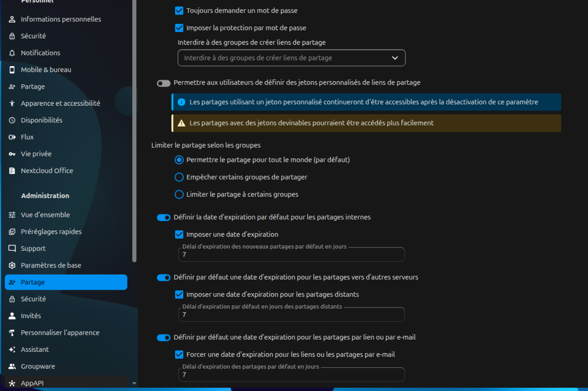The width and height of the screenshot is (588, 391).
Task: Click the accessibility icon for Apparence et accessibilité
Action: pos(12,103)
